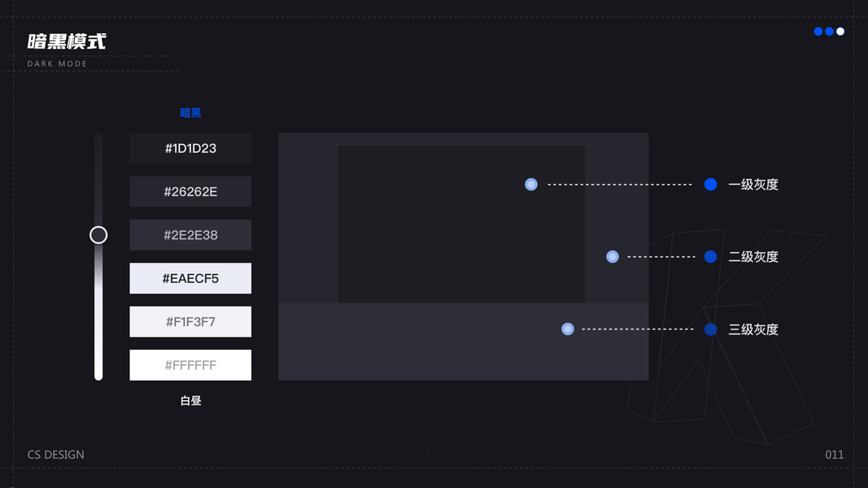Click the #1D1D23 color swatch
Viewport: 868px width, 488px height.
[x=190, y=149]
